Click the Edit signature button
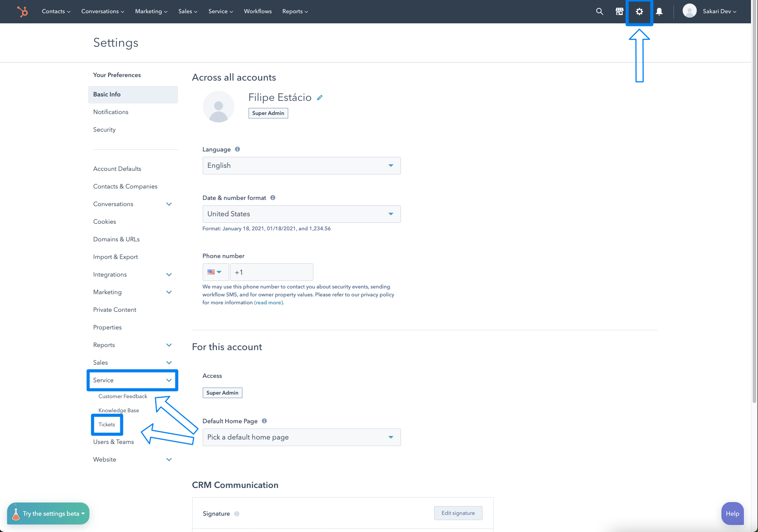 tap(458, 513)
